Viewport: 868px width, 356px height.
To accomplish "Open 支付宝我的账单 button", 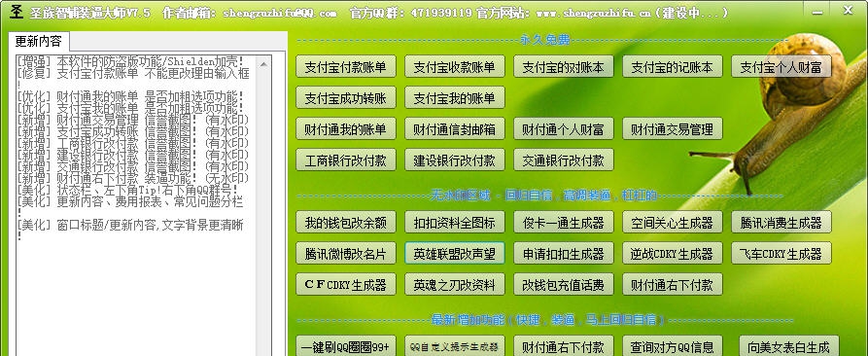I will (455, 98).
